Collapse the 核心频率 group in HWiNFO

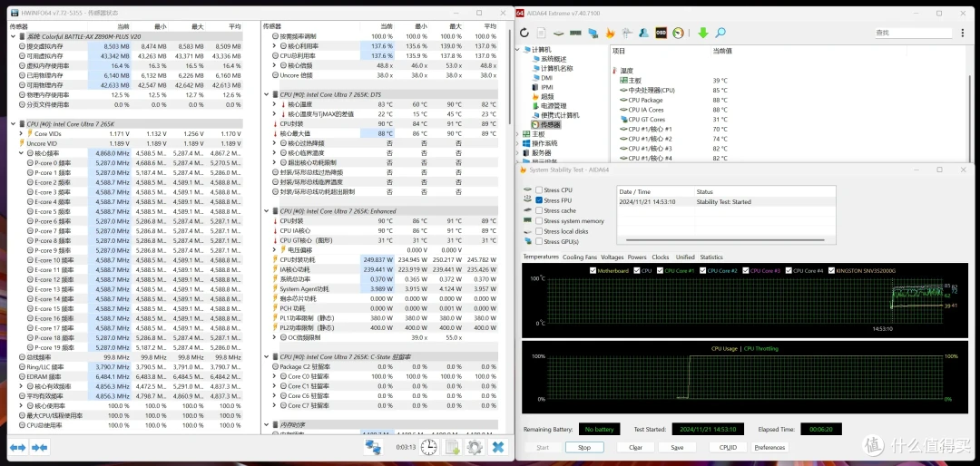coord(22,153)
